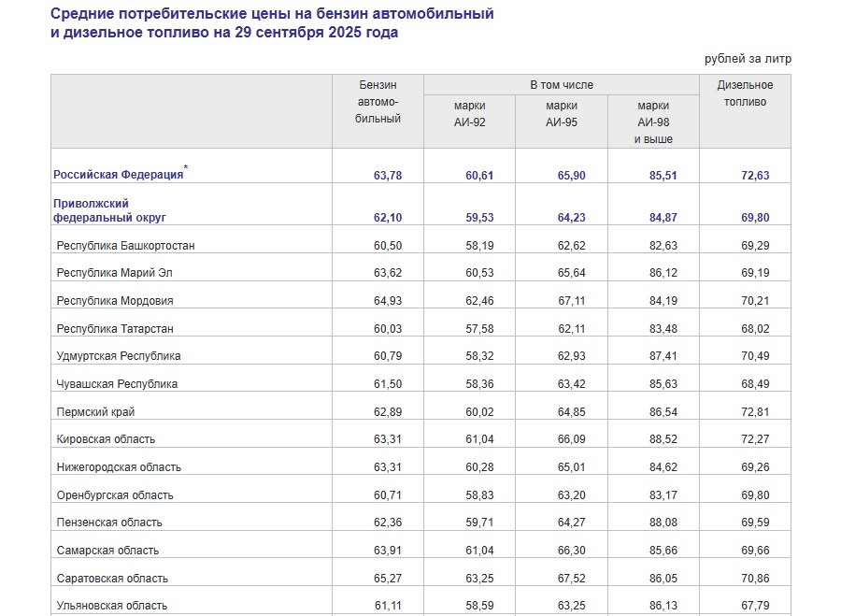Select the 'марки АИ-98 и выше' column header
The height and width of the screenshot is (616, 841).
(x=653, y=122)
